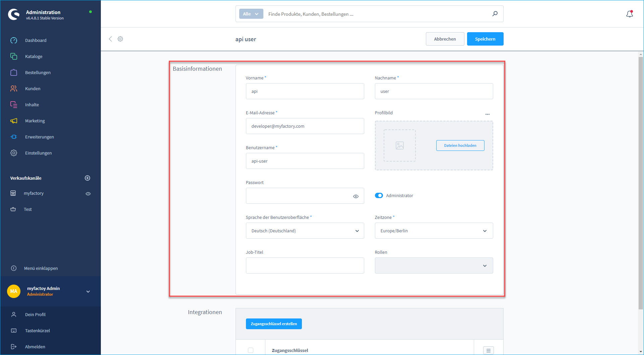Open the Marketing megaphone icon

pyautogui.click(x=14, y=121)
